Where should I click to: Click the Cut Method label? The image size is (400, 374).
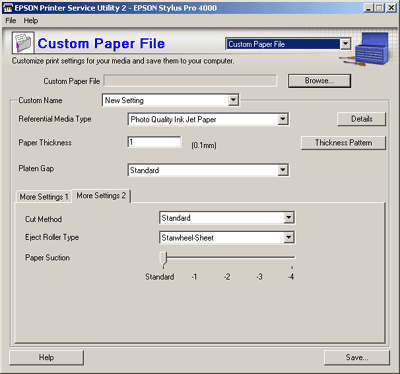point(43,219)
